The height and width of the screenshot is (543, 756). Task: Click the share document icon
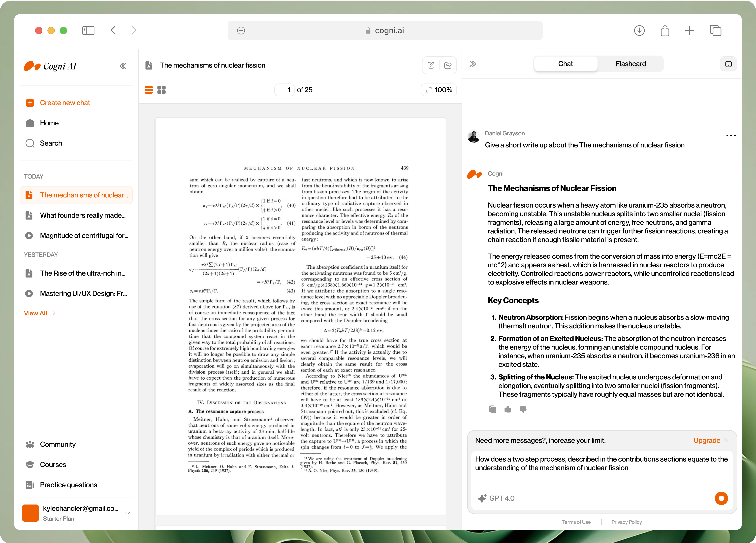pos(448,65)
